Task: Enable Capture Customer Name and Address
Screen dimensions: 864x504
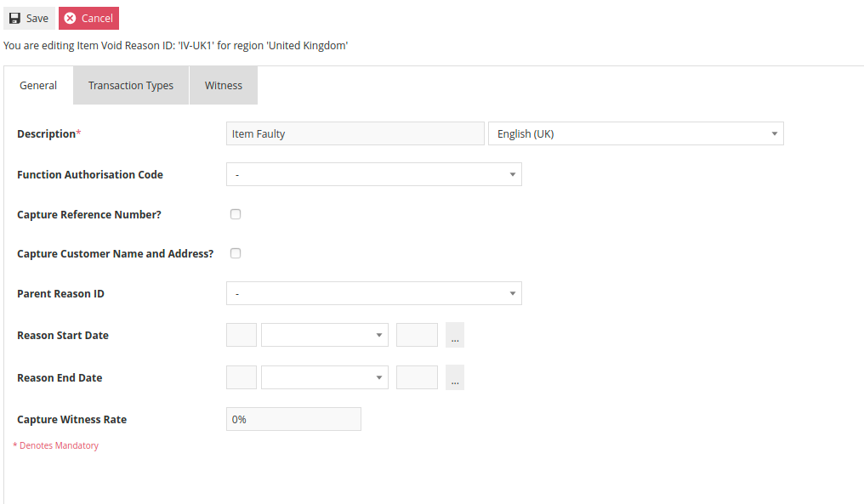Action: pos(236,253)
